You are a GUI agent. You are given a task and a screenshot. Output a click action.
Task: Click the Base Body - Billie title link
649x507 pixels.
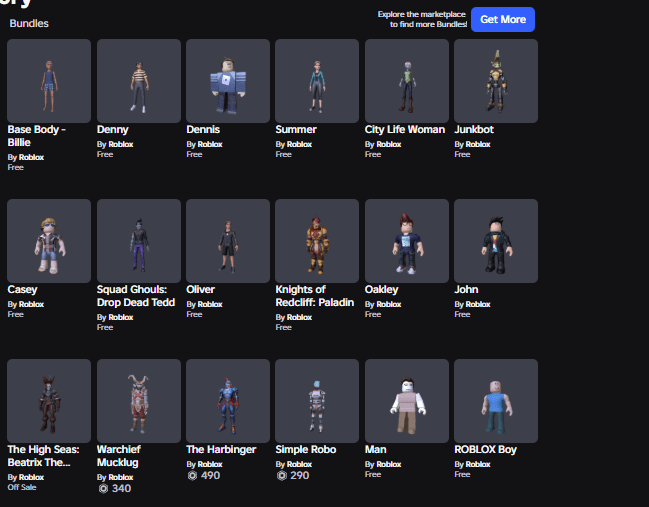[36, 136]
